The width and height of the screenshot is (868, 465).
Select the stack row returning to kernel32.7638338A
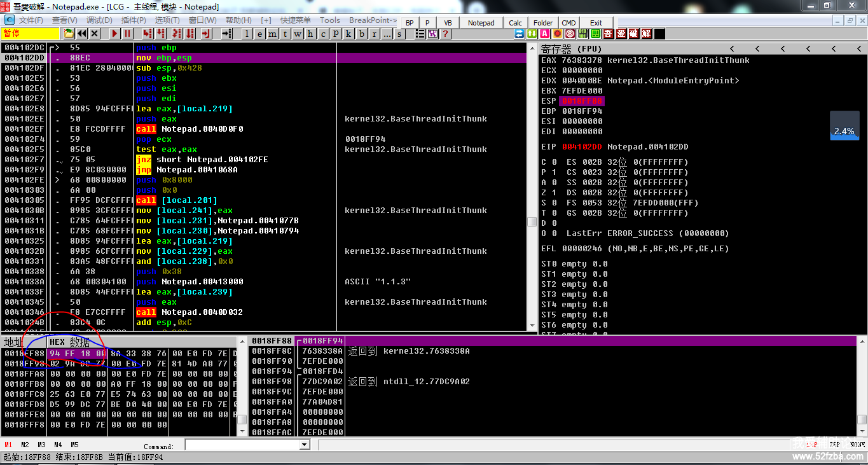(553, 351)
